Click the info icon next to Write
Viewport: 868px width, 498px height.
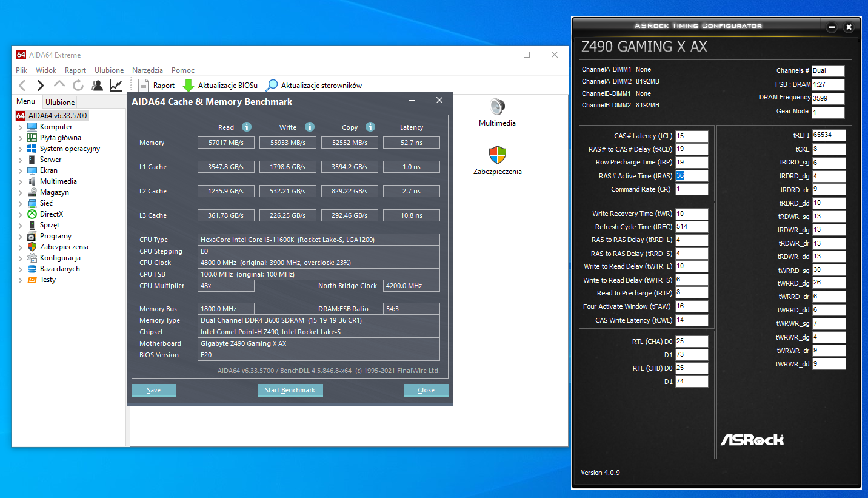tap(310, 127)
